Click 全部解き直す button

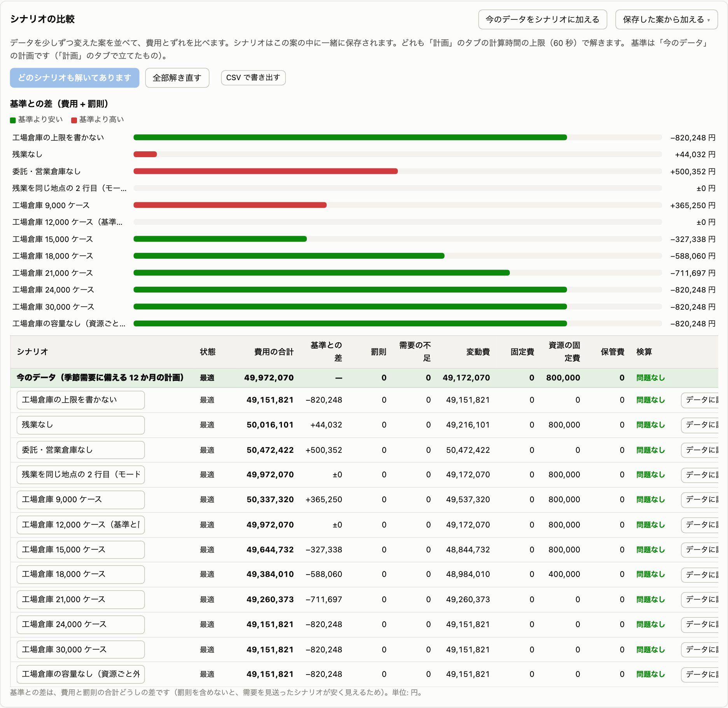[177, 78]
